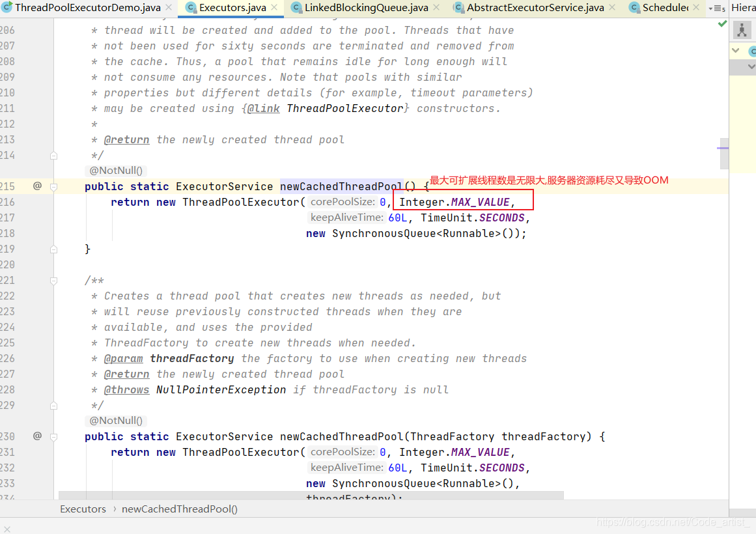Screen dimensions: 756x534
Task: Click the @NotNull() inlay above line 215
Action: (116, 171)
